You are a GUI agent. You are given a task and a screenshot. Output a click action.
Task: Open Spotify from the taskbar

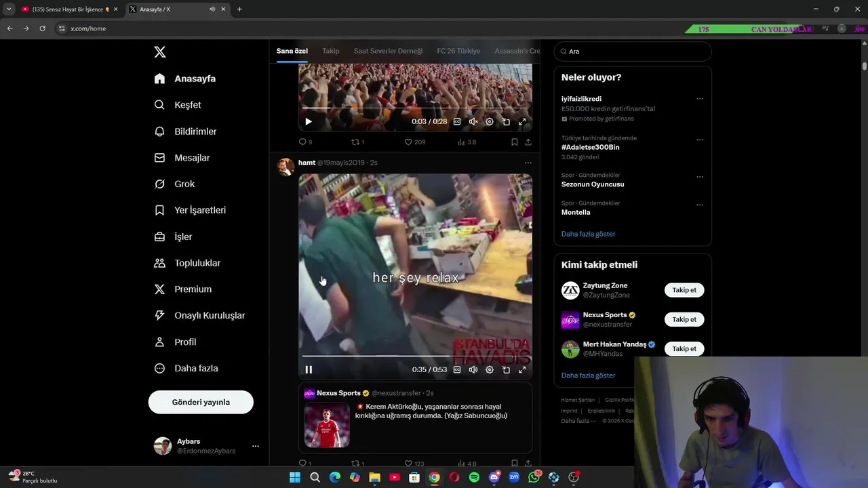tap(474, 477)
